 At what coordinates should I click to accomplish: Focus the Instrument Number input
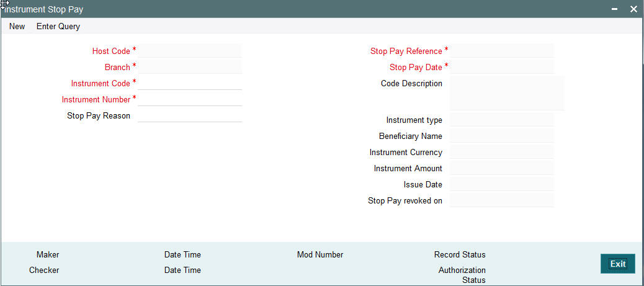(190, 99)
